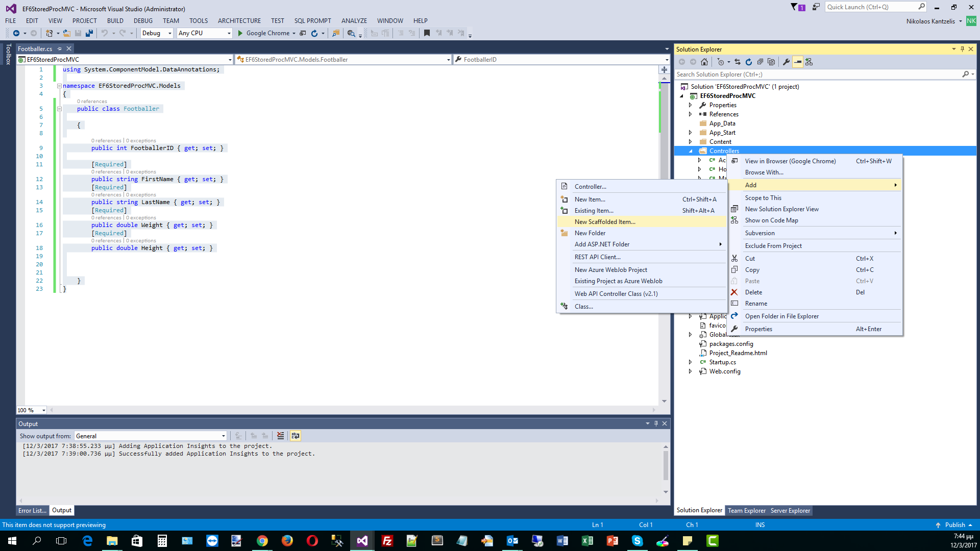Screen dimensions: 980x551
Task: Toggle Word Wrap in Output panel
Action: (x=296, y=436)
